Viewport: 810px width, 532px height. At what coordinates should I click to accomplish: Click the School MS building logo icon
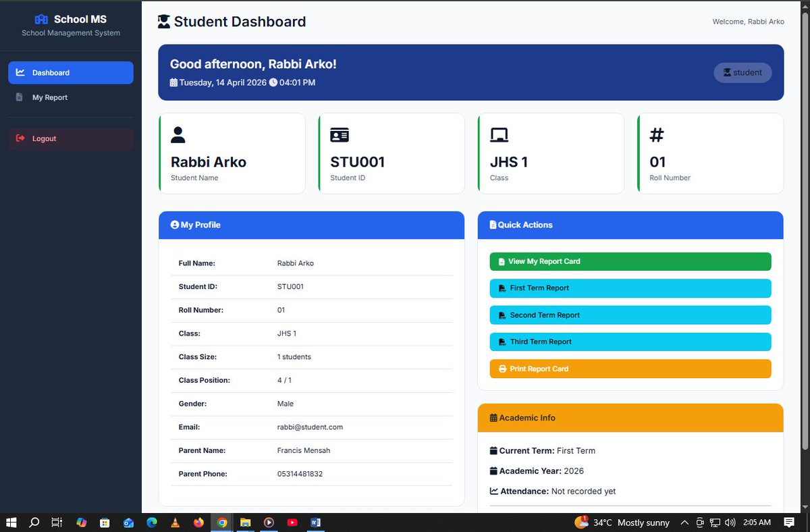pyautogui.click(x=42, y=19)
